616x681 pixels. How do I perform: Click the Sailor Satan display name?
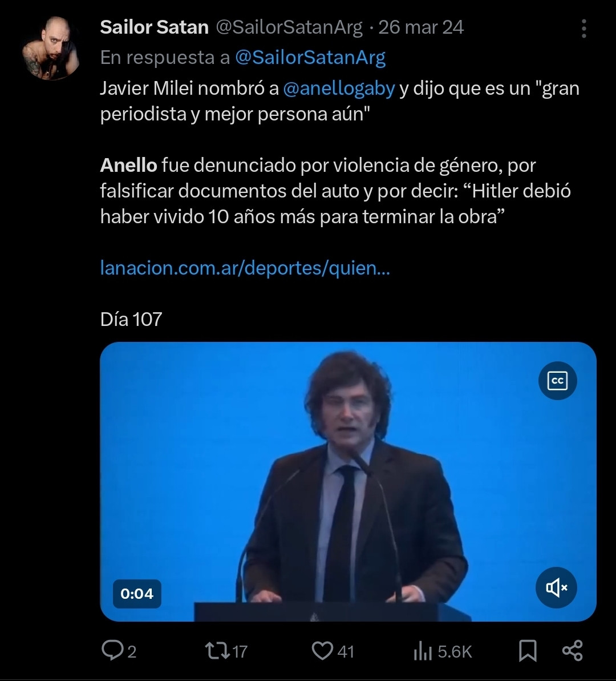pos(154,27)
